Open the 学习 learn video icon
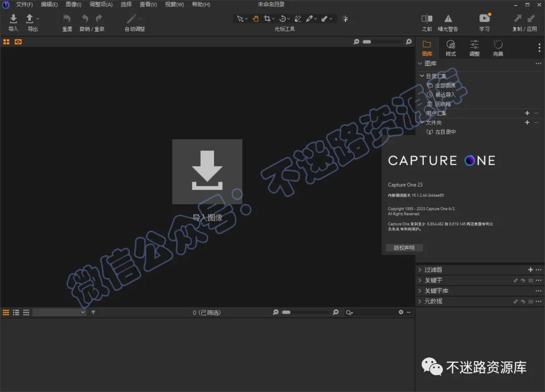This screenshot has height=392, width=545. coord(484,18)
